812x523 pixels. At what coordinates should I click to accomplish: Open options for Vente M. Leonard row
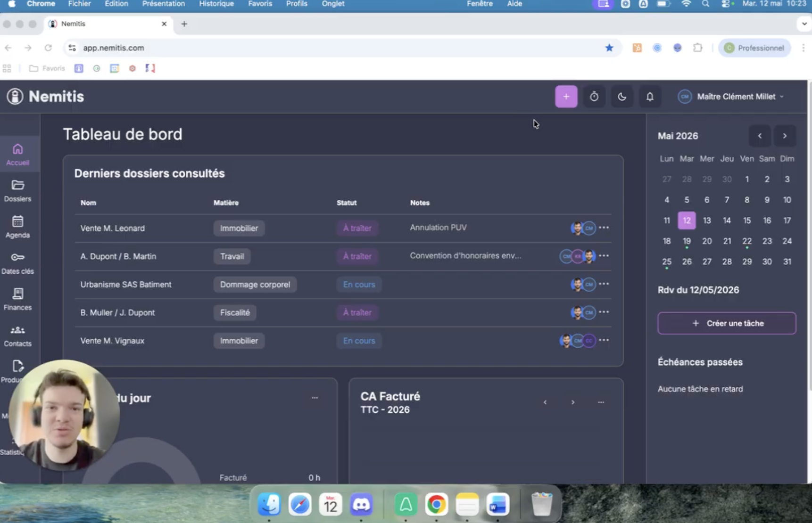pyautogui.click(x=604, y=228)
